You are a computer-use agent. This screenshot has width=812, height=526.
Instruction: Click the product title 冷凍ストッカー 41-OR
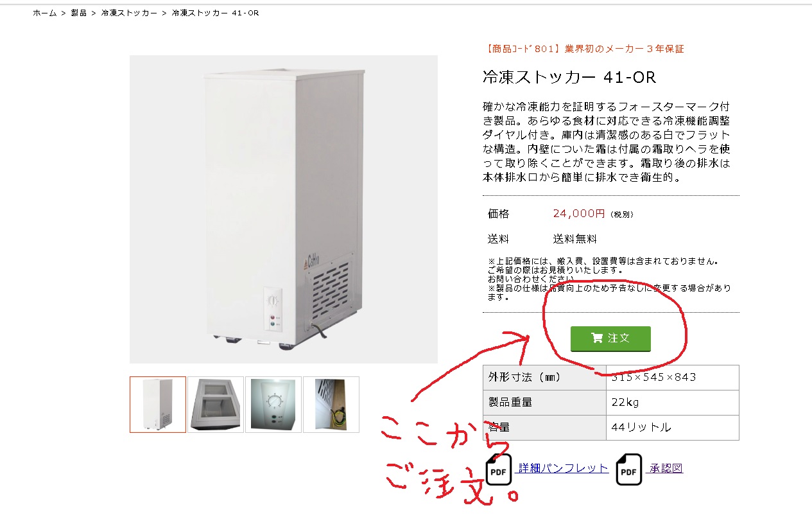click(x=569, y=78)
